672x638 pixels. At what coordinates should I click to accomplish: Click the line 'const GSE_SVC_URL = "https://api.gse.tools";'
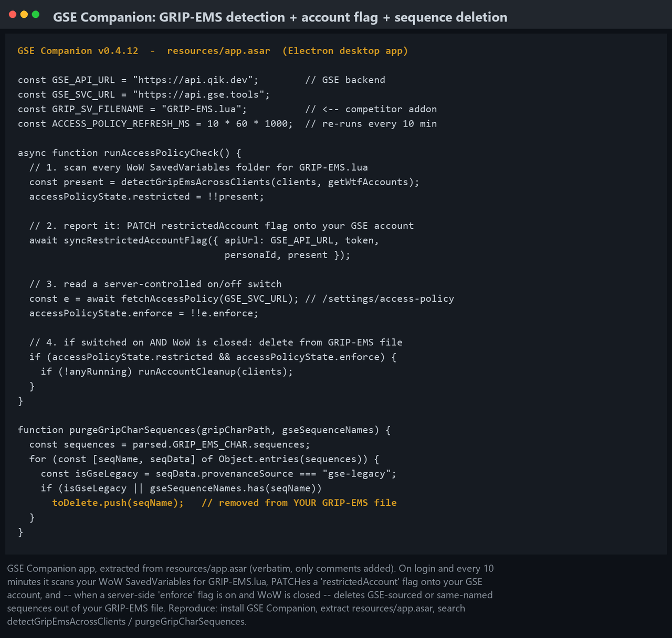[144, 94]
